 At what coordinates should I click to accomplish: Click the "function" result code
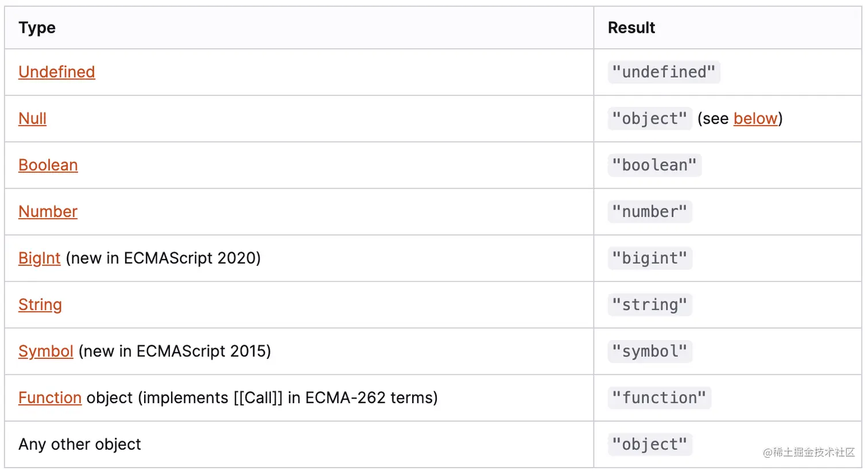tap(659, 397)
